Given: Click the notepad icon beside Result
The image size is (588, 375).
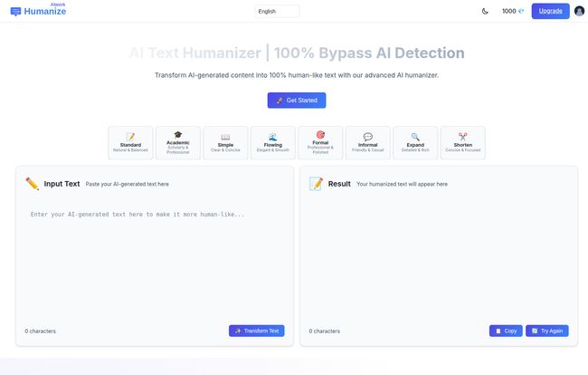Looking at the screenshot, I should pyautogui.click(x=316, y=184).
